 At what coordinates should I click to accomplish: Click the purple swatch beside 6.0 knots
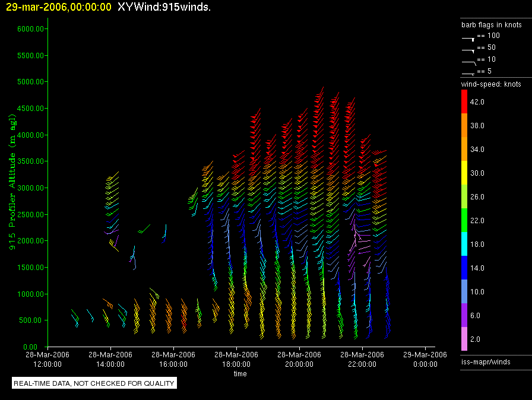pos(464,316)
